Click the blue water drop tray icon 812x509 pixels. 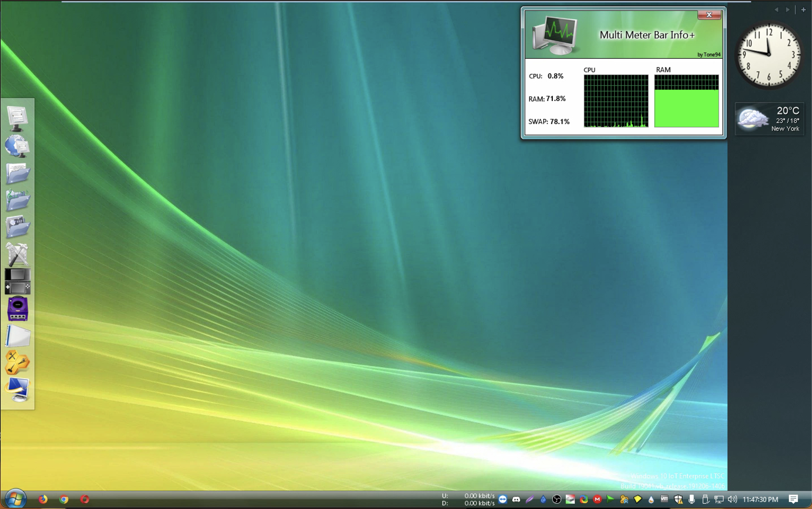pyautogui.click(x=543, y=499)
